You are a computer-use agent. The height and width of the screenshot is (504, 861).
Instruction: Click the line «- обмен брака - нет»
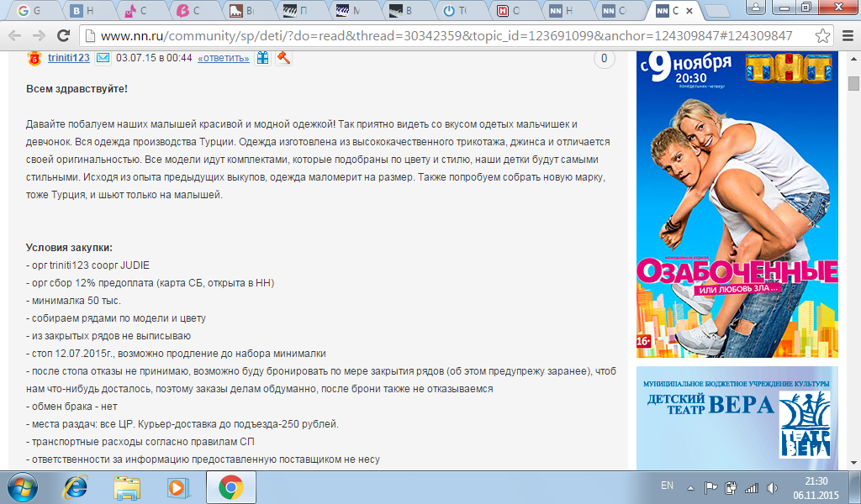71,407
